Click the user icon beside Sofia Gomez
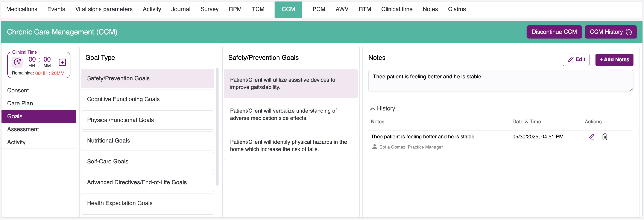Viewport: 644px width, 220px height. pyautogui.click(x=374, y=147)
